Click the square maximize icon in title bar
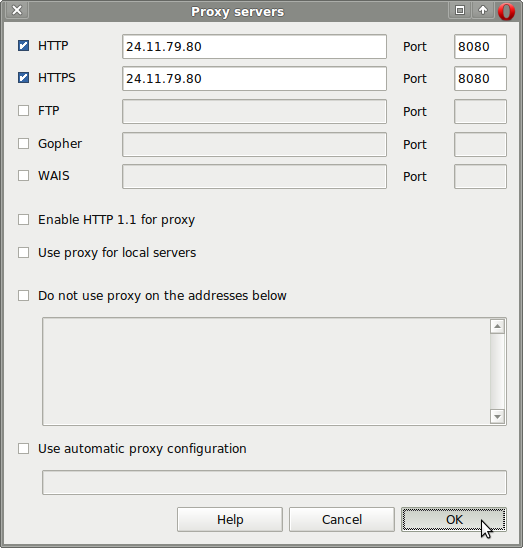This screenshot has height=548, width=523. click(x=460, y=10)
